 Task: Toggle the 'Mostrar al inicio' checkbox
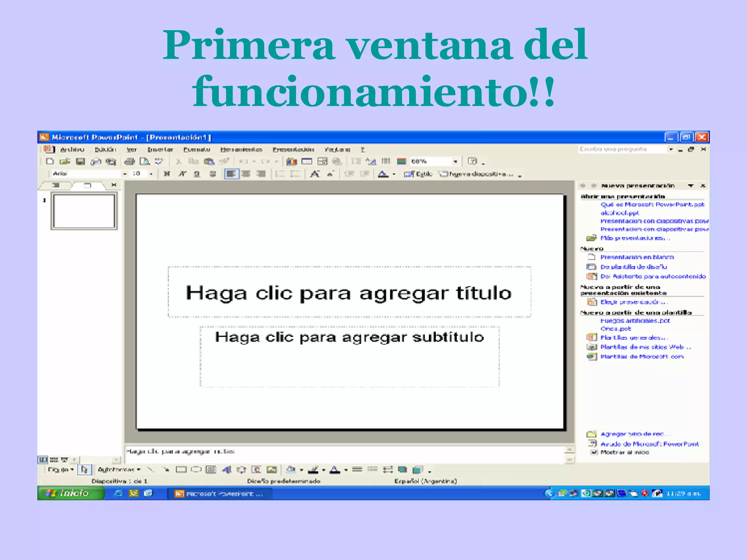click(594, 452)
